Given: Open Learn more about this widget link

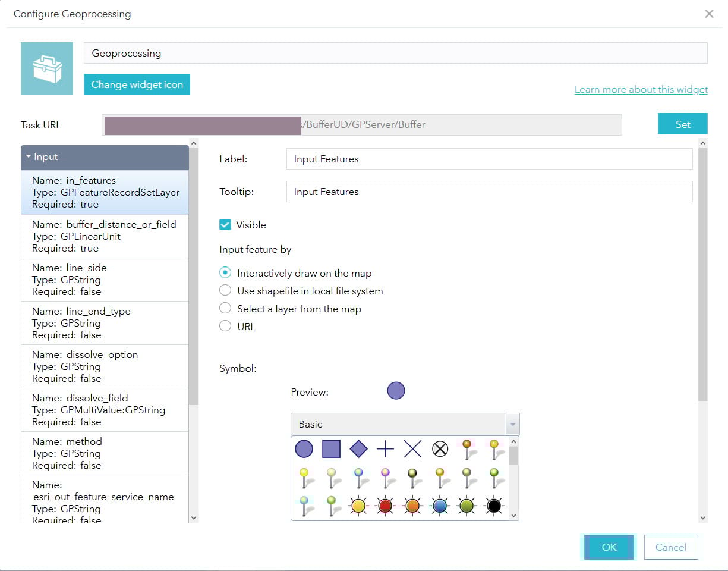Looking at the screenshot, I should tap(641, 89).
